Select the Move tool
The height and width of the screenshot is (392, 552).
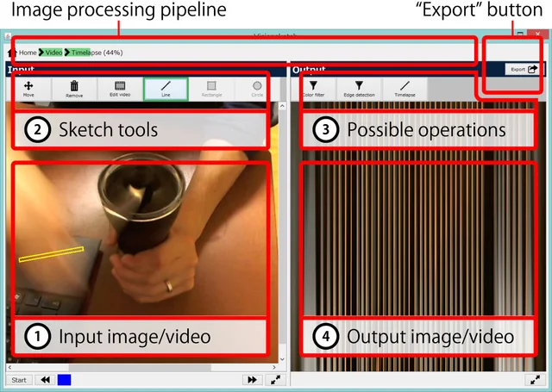(28, 89)
